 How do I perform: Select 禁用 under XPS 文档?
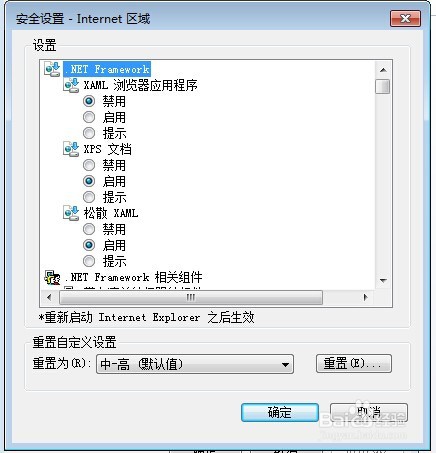click(x=89, y=165)
